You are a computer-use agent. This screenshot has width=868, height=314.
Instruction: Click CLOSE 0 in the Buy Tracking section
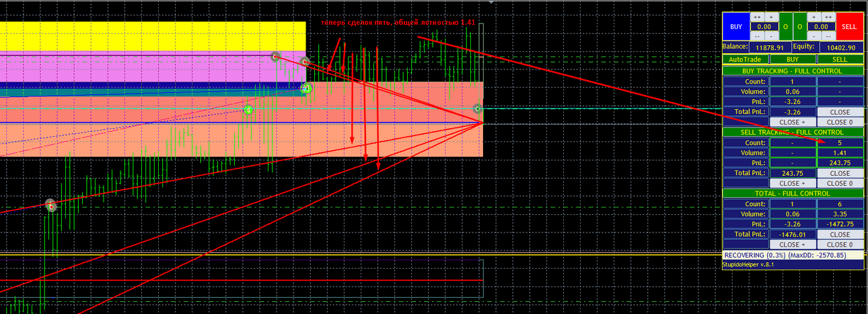(x=840, y=122)
